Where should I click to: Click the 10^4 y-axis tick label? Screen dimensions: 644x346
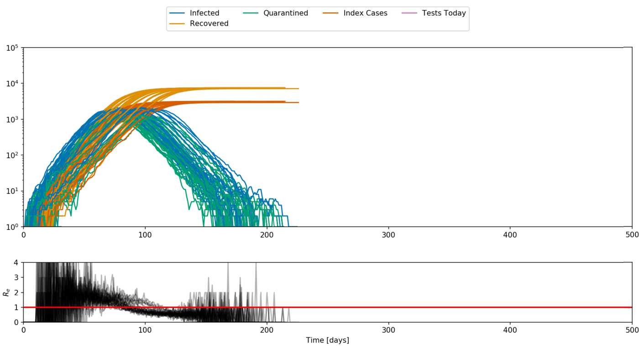coord(12,83)
